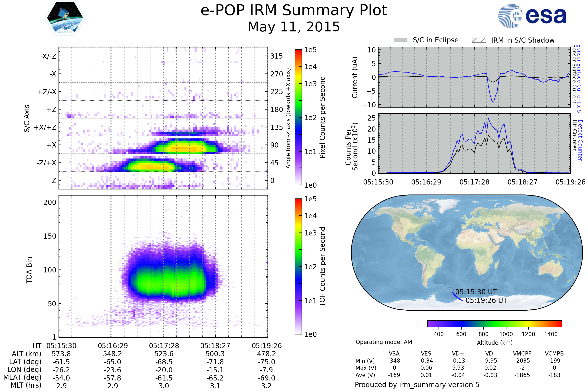Screen dimensions: 588x392
Task: Click the MLAT (deg) row label
Action: point(22,377)
